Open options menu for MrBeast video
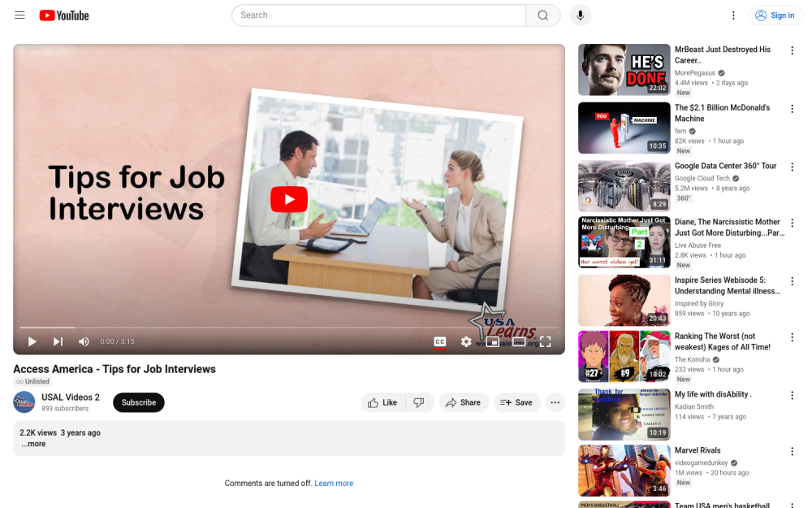812x508 pixels. (x=792, y=50)
